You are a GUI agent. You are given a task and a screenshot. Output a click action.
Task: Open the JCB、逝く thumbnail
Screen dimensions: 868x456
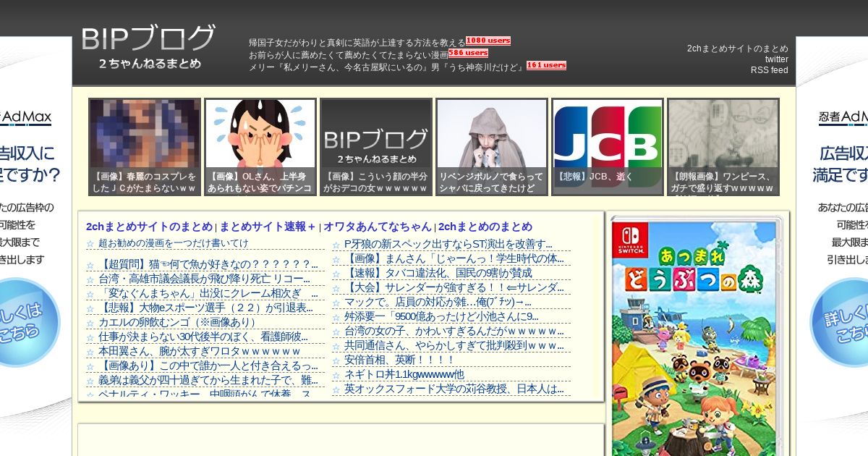coord(608,147)
